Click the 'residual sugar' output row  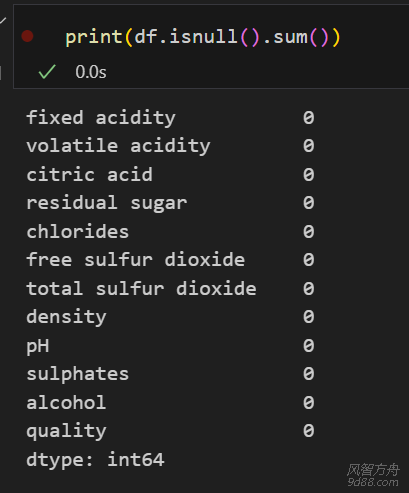pyautogui.click(x=170, y=203)
